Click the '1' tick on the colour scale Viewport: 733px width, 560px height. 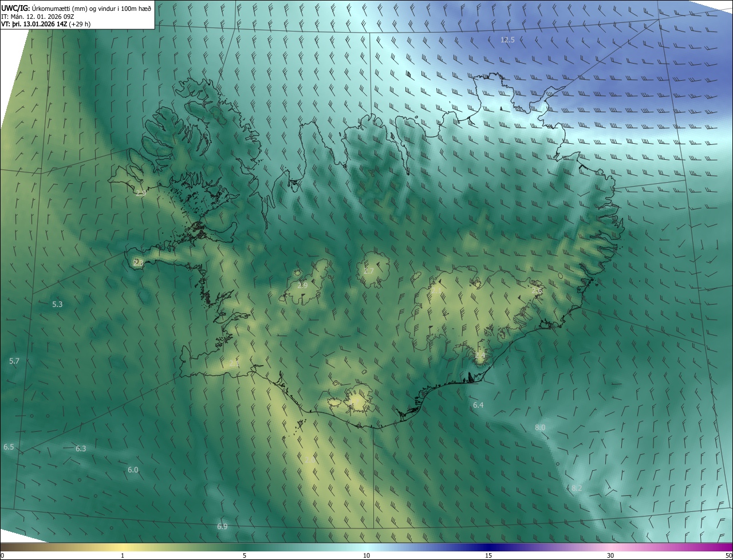[x=123, y=555]
